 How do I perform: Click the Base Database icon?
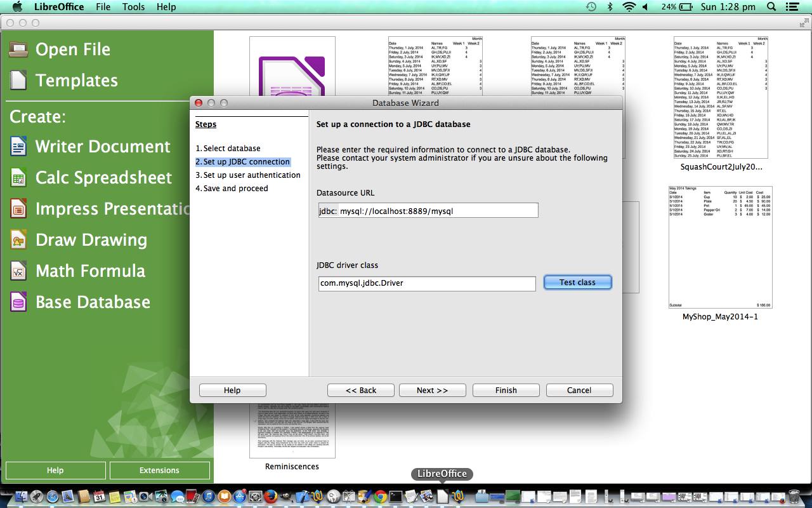pos(18,302)
